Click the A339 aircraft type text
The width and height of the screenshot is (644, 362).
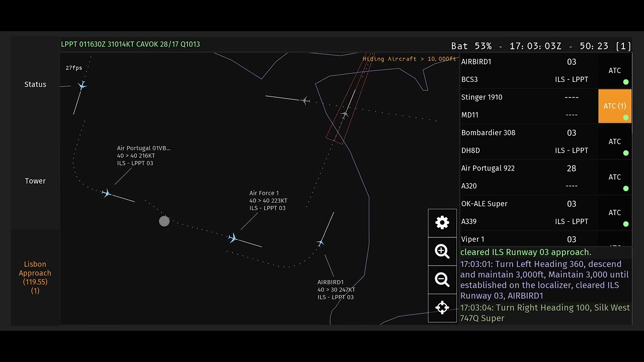[x=469, y=221]
